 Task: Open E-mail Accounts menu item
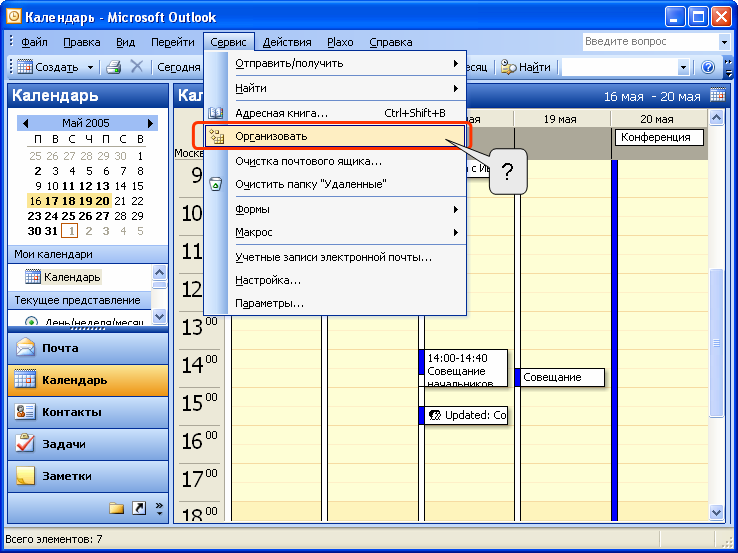coord(336,257)
